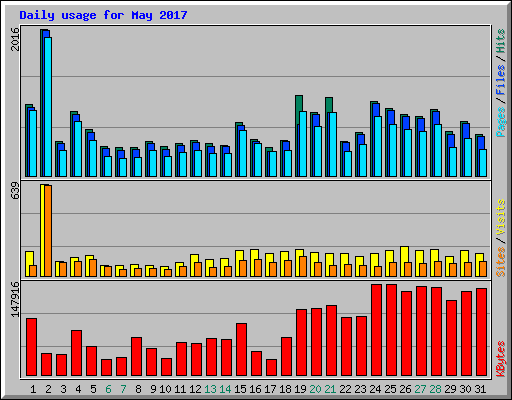Click green weekend day label 20
Image resolution: width=512 pixels, height=400 pixels.
point(315,389)
